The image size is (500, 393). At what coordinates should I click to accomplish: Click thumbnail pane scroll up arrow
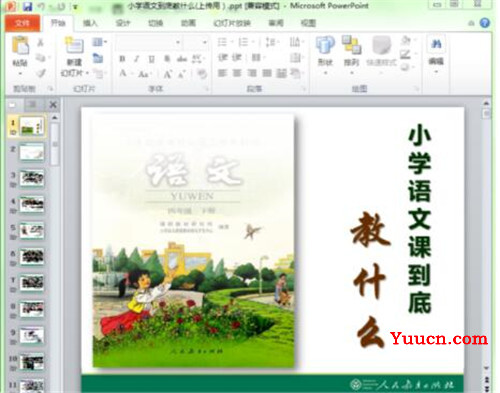tap(55, 118)
